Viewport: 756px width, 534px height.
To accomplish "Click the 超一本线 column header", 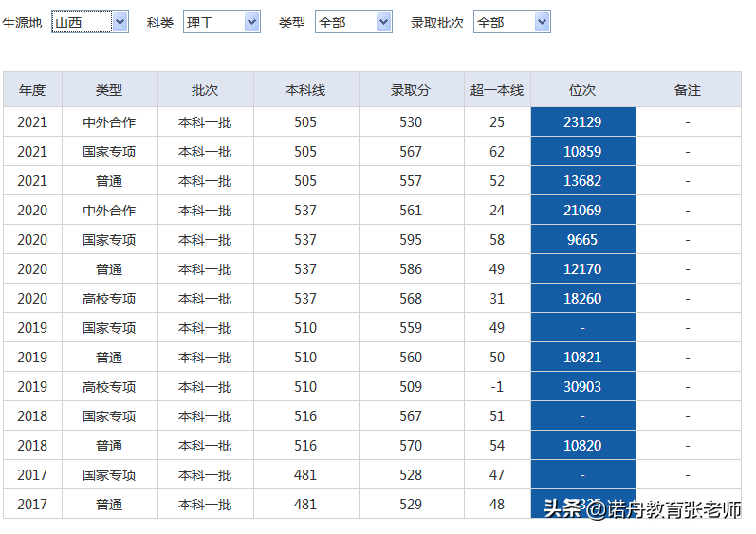I will (497, 90).
